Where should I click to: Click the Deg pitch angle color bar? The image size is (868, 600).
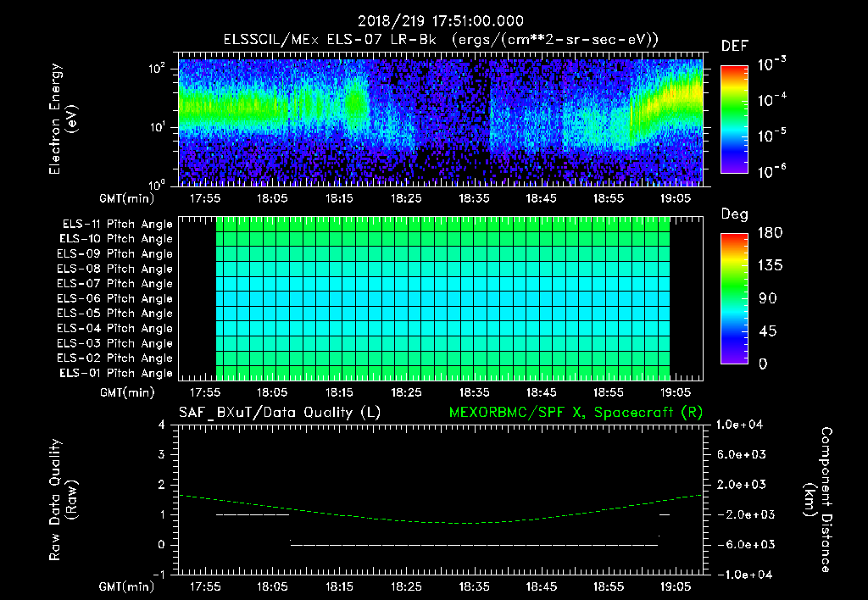coord(734,298)
